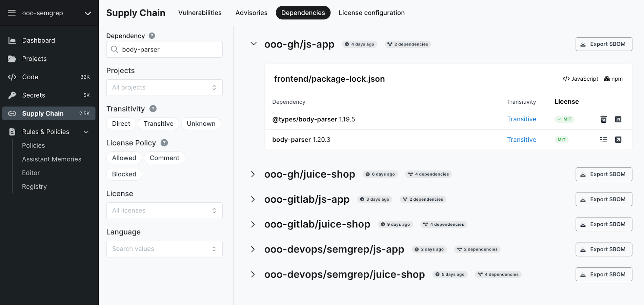Click the Projects folder icon in sidebar

pos(12,58)
